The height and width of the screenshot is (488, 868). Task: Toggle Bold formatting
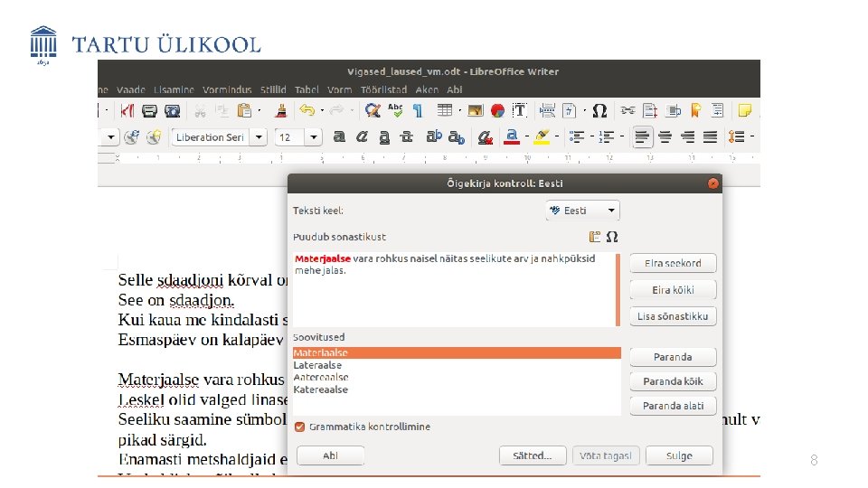(339, 136)
